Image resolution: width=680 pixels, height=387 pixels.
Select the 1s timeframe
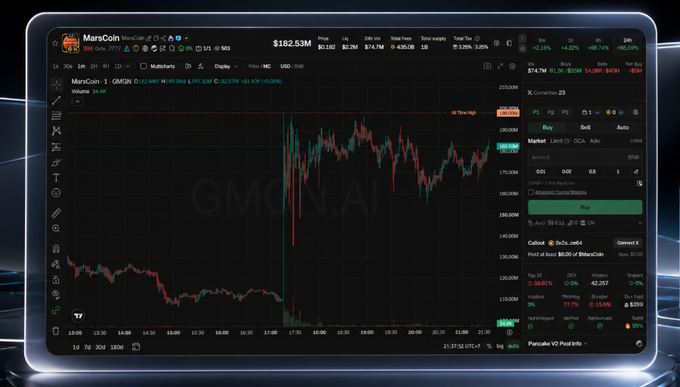pyautogui.click(x=56, y=66)
